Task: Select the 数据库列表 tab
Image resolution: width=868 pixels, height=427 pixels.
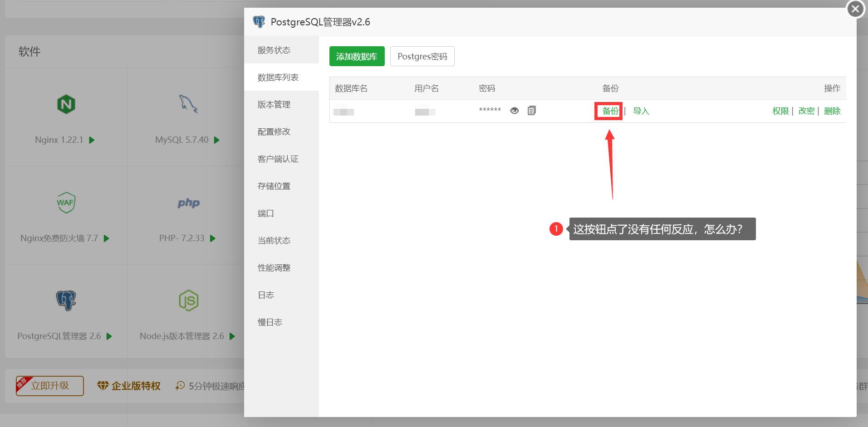Action: click(x=281, y=77)
